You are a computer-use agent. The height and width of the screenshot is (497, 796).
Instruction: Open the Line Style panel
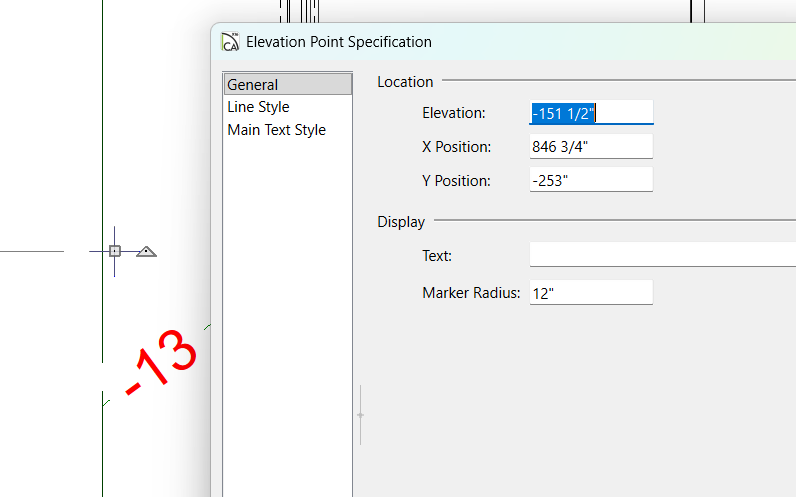click(x=258, y=107)
